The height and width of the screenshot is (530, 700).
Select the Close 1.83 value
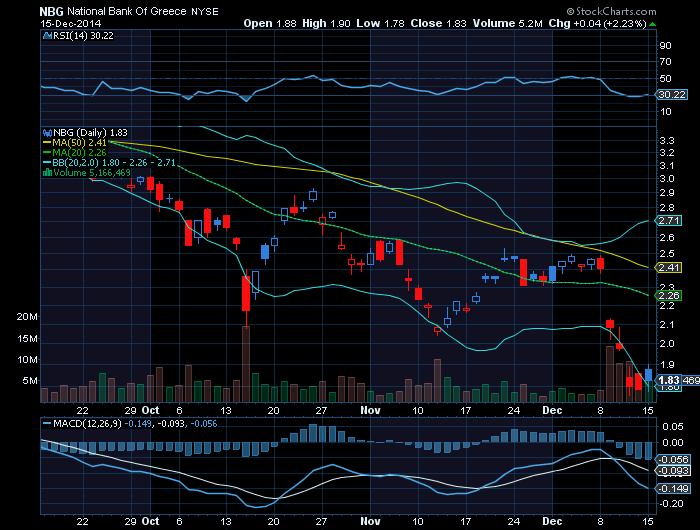[438, 23]
